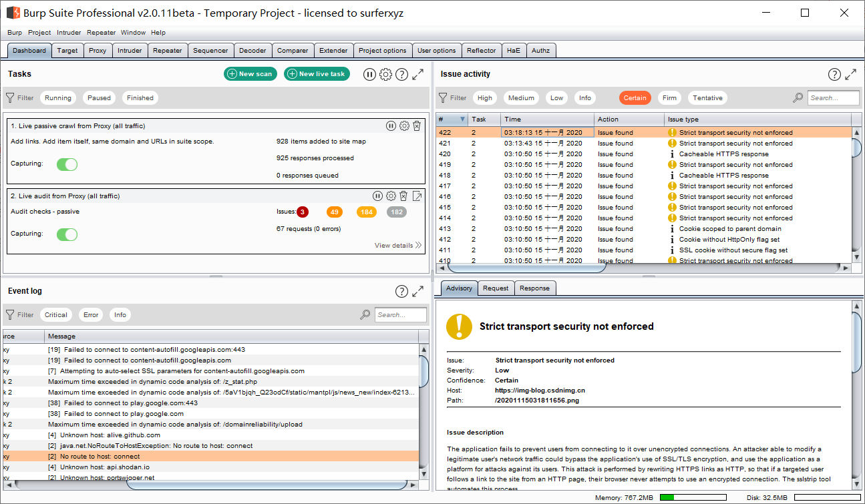Select issue row 413 Cookie scoped to parent domain
The height and width of the screenshot is (504, 865).
(x=644, y=229)
